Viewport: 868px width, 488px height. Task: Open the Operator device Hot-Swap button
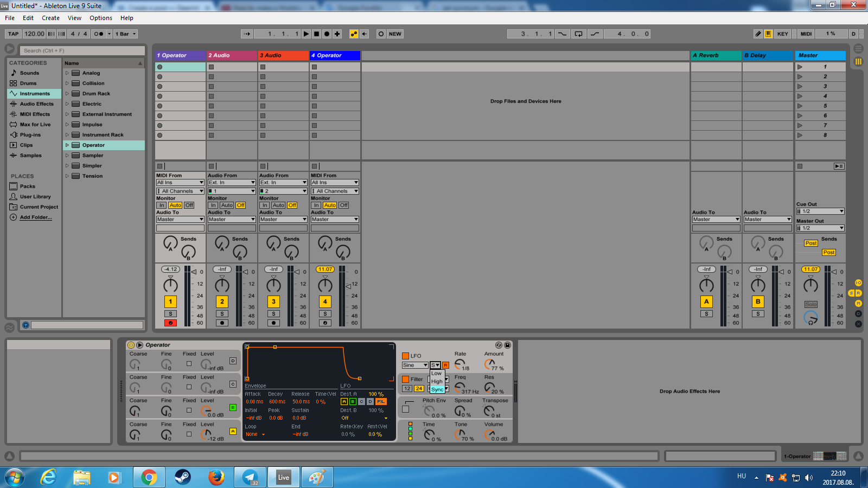coord(499,345)
